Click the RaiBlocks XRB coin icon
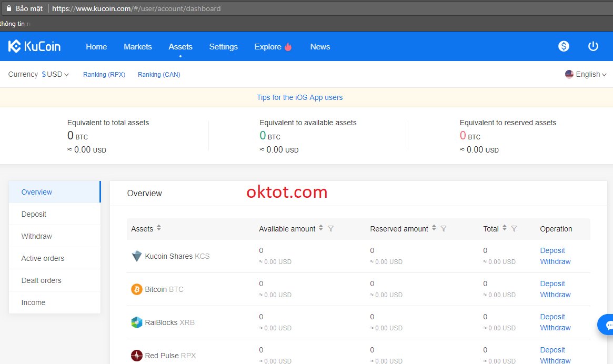This screenshot has height=364, width=613. tap(137, 322)
